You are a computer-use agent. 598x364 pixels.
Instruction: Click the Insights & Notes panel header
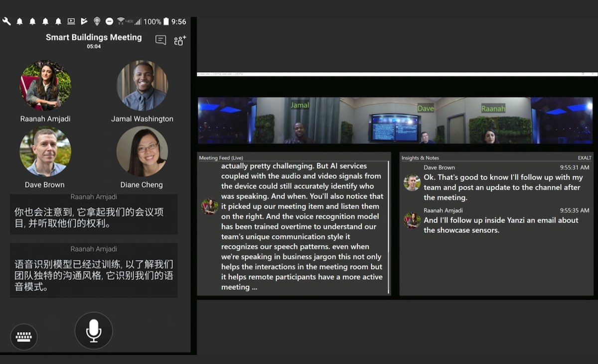pyautogui.click(x=420, y=158)
